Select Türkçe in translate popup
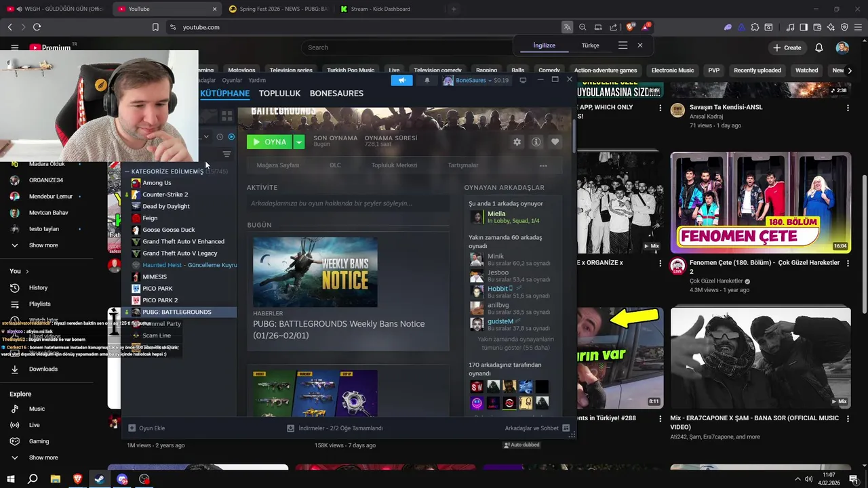 pyautogui.click(x=590, y=45)
